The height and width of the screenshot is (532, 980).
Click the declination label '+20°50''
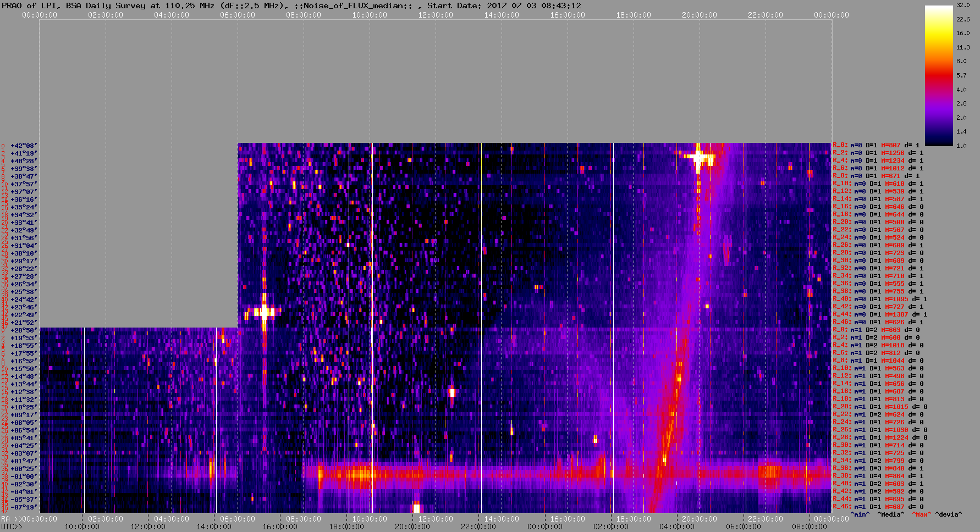[x=24, y=330]
